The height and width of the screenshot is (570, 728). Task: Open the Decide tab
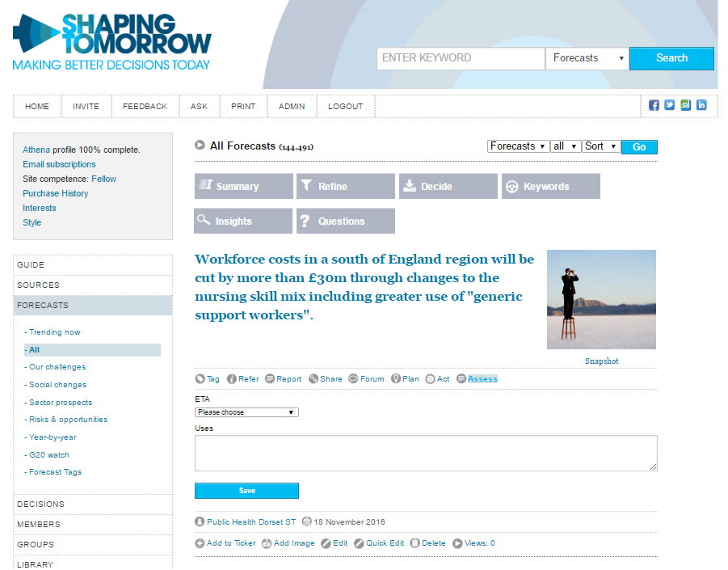click(448, 186)
